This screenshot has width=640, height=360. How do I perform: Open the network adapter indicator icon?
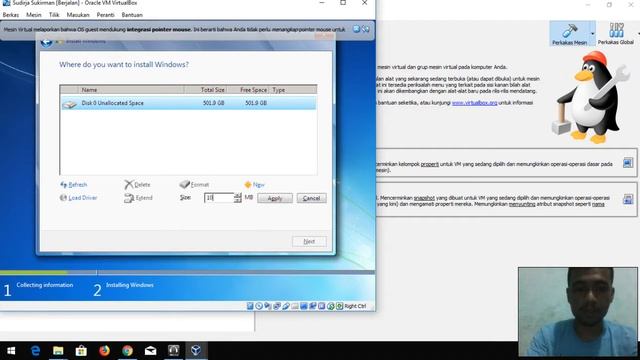[277, 306]
